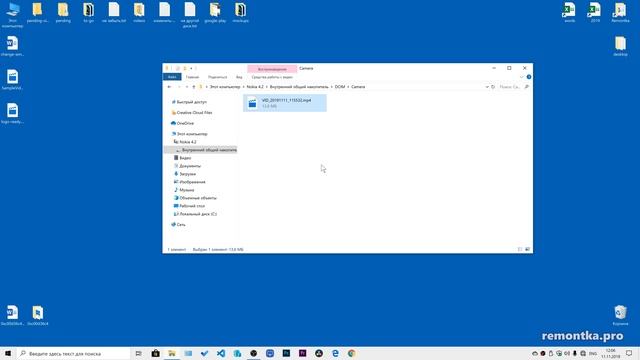Click the taskbar search box
Viewport: 640px width, 360px height.
tap(73, 353)
